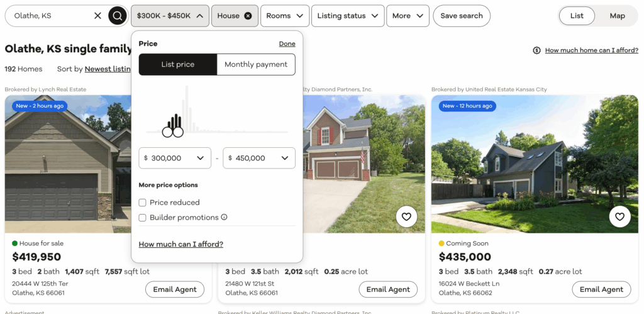Click dollar icon by affordability link
This screenshot has height=314, width=644.
536,50
